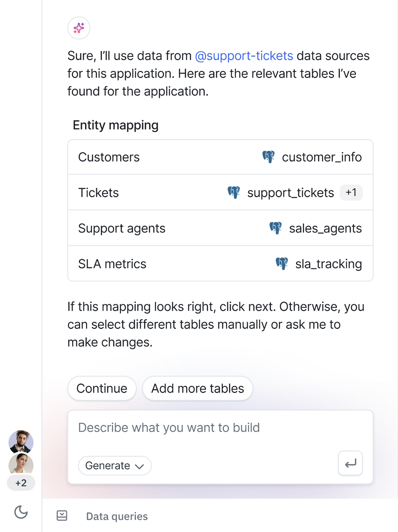Open the Generate mode dropdown

114,465
